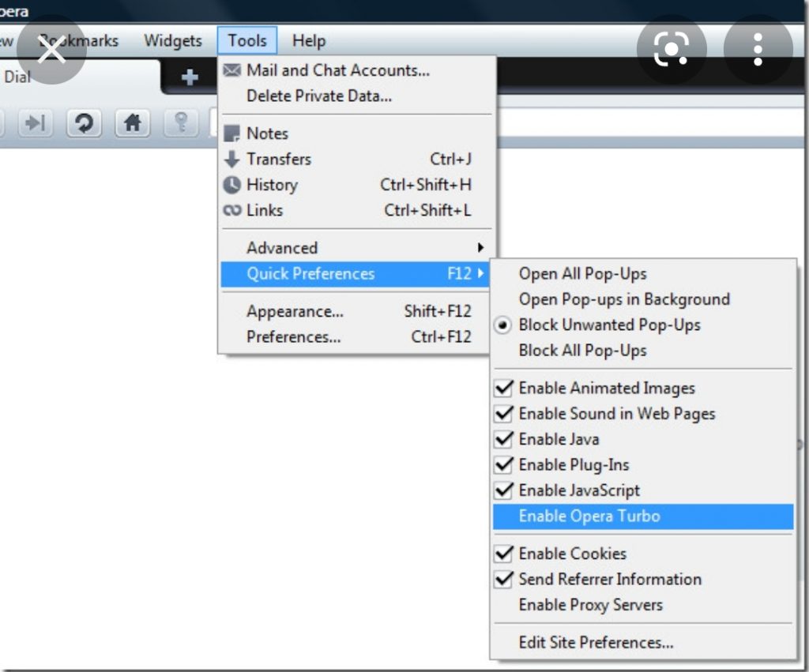Screen dimensions: 809x672
Task: Click the fast forward toolbar icon
Action: click(x=35, y=122)
